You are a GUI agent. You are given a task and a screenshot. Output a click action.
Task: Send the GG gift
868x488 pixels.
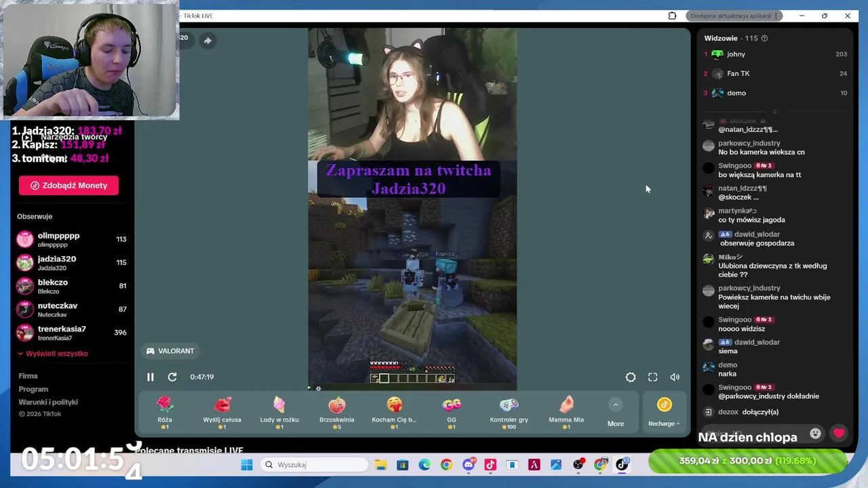click(x=452, y=413)
